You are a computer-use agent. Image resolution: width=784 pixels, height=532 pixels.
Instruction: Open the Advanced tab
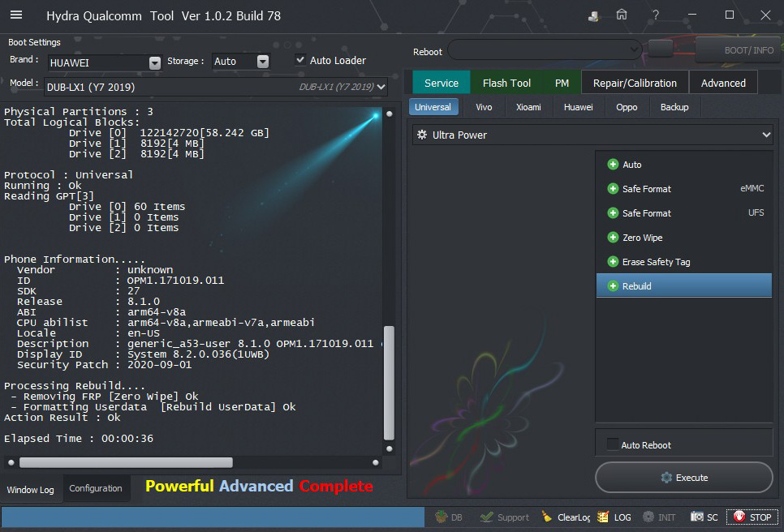pos(723,83)
